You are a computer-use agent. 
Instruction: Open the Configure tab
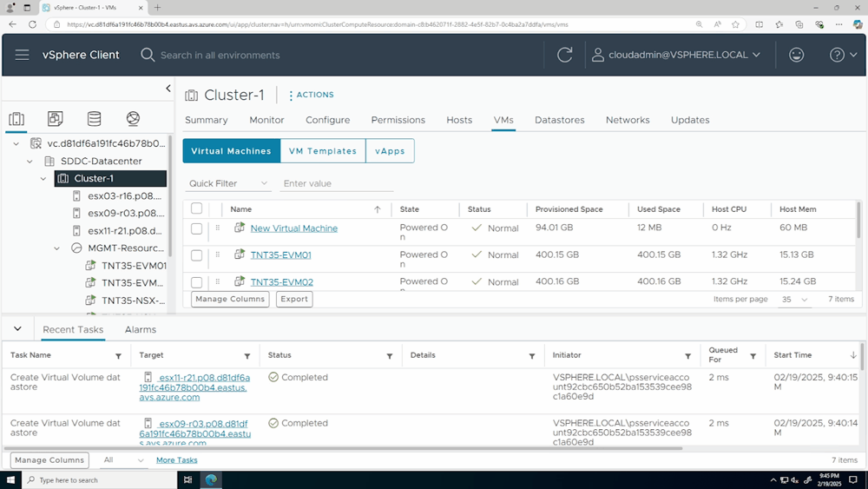[328, 120]
